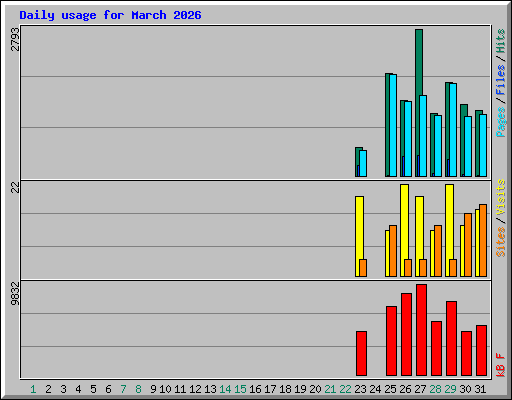Click day label 27 on x-axis
This screenshot has width=512, height=400.
[420, 389]
